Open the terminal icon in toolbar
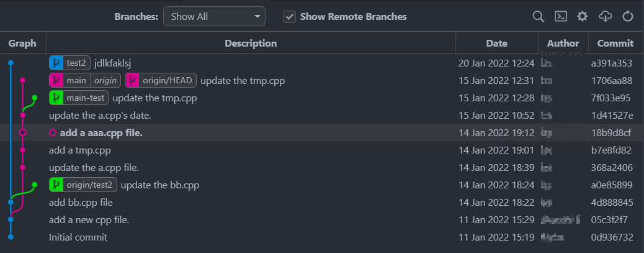 click(560, 17)
